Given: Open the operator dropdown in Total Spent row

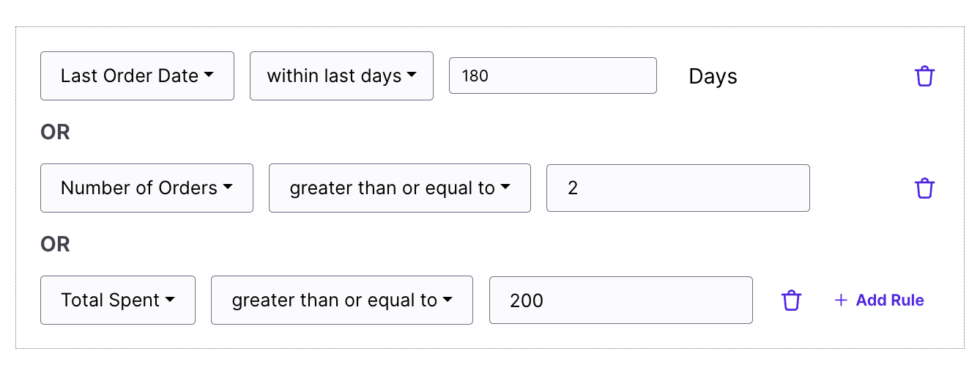Looking at the screenshot, I should (341, 301).
